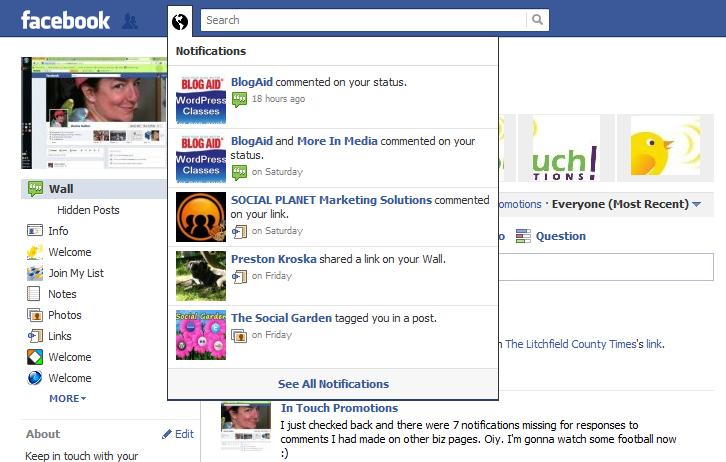Click the Question post option

561,236
